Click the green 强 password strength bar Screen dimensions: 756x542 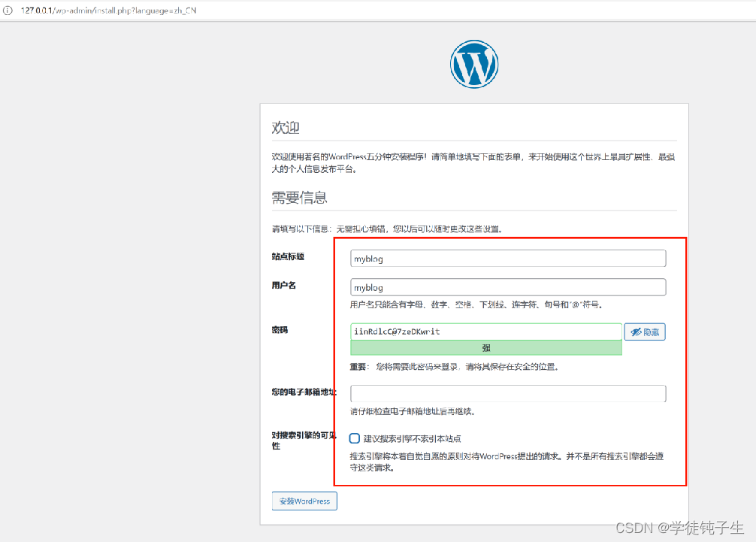tap(486, 347)
